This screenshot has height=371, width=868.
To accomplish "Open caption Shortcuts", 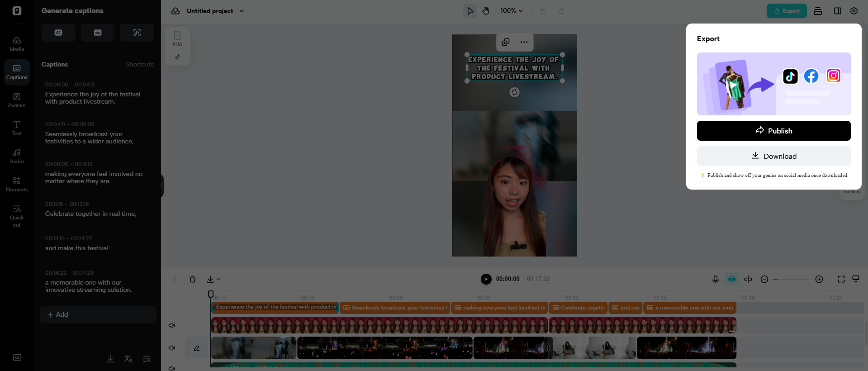I will (140, 64).
